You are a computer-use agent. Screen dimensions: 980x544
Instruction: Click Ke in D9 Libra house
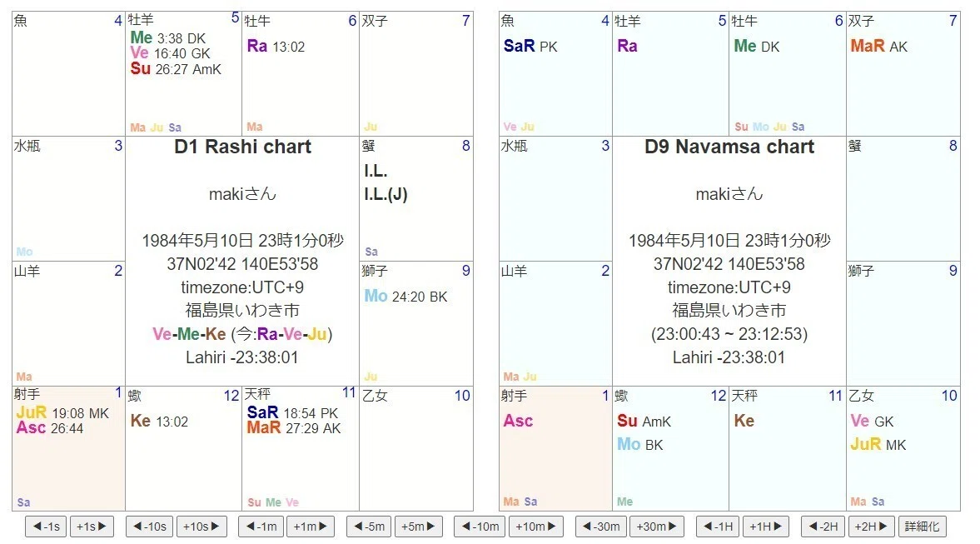pyautogui.click(x=744, y=421)
